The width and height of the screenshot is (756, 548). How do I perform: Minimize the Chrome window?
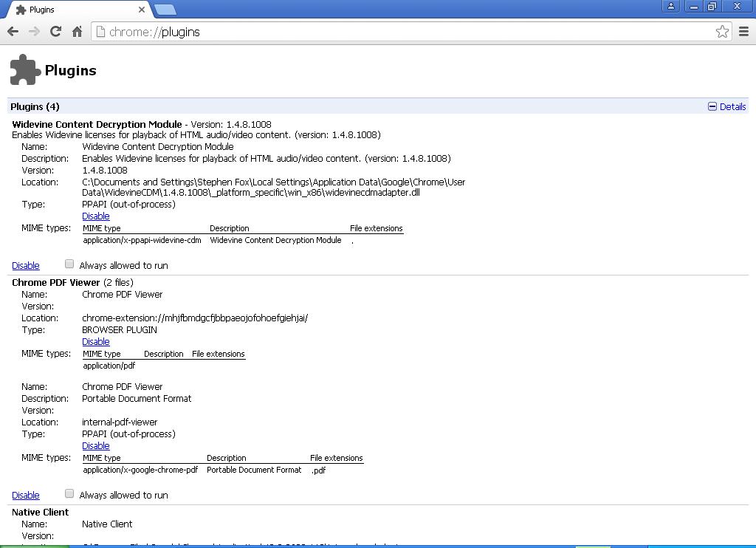tap(694, 6)
